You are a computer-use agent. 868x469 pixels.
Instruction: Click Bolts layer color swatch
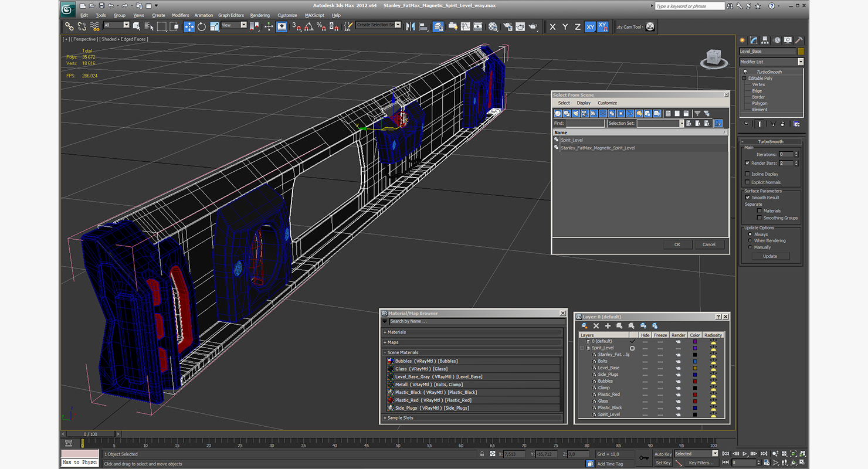[x=695, y=361]
